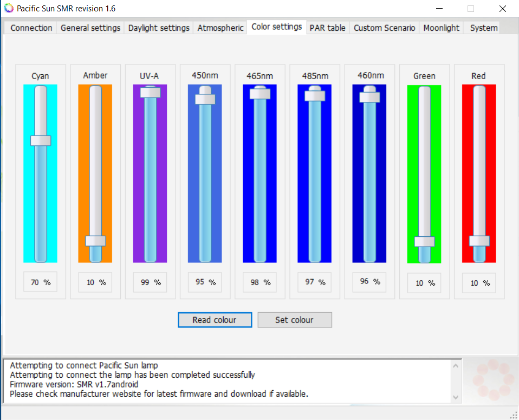The image size is (519, 420).
Task: Click the Red channel label
Action: coord(478,76)
